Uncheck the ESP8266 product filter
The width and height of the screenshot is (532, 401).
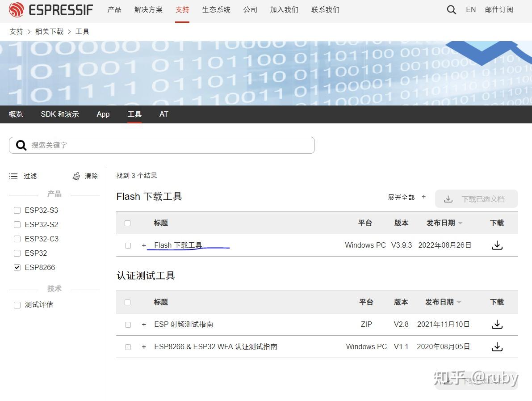tap(17, 267)
